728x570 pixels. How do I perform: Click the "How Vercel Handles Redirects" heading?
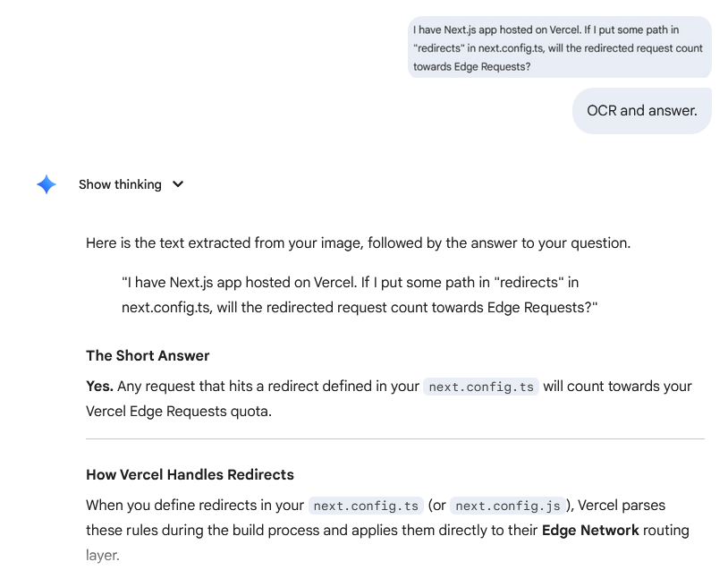click(190, 474)
